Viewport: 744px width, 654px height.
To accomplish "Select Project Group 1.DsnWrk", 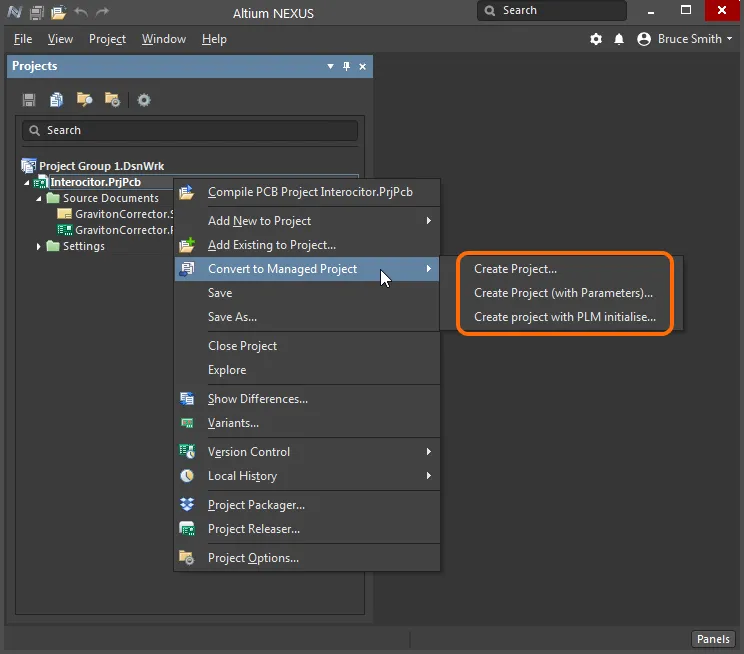I will pos(102,166).
